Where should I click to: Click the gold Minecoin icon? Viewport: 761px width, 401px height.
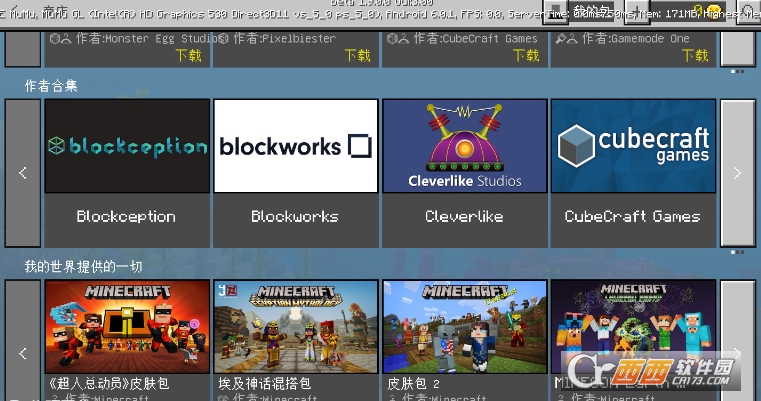pos(714,11)
